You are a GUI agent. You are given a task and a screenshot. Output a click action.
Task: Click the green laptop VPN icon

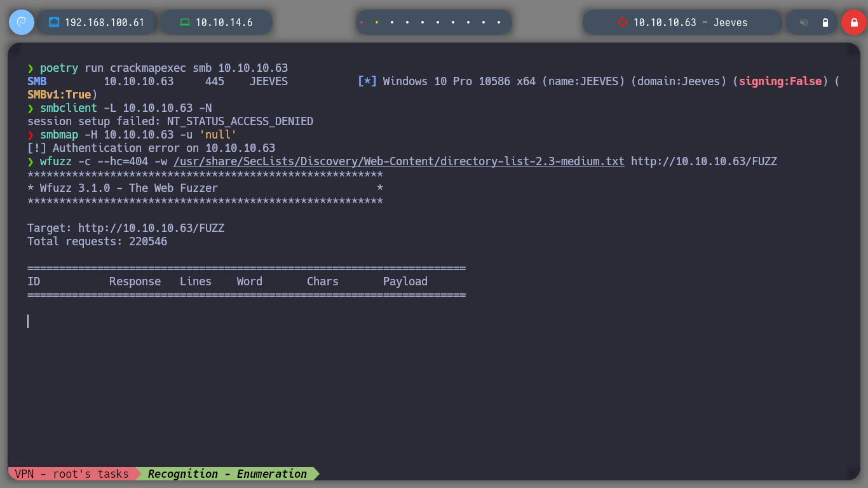tap(185, 22)
